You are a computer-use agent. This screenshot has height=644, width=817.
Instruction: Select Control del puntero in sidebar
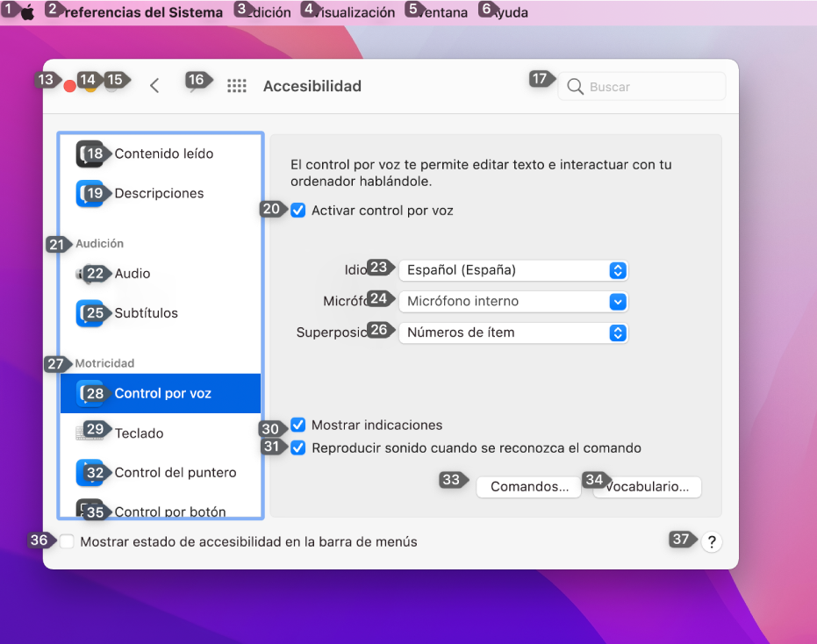161,473
